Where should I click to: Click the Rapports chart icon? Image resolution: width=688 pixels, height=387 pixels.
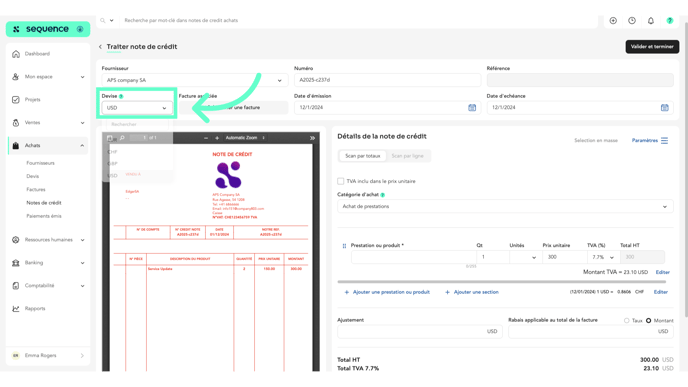point(16,308)
